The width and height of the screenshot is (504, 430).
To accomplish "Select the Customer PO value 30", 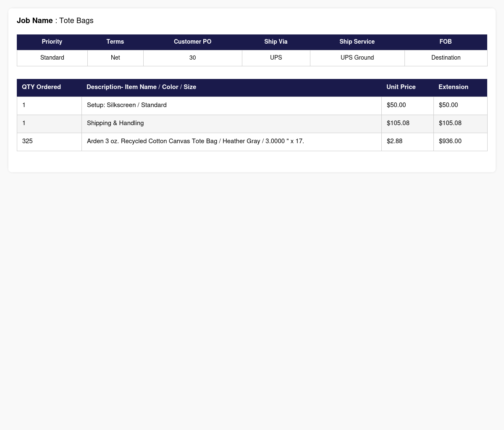I will (x=192, y=58).
